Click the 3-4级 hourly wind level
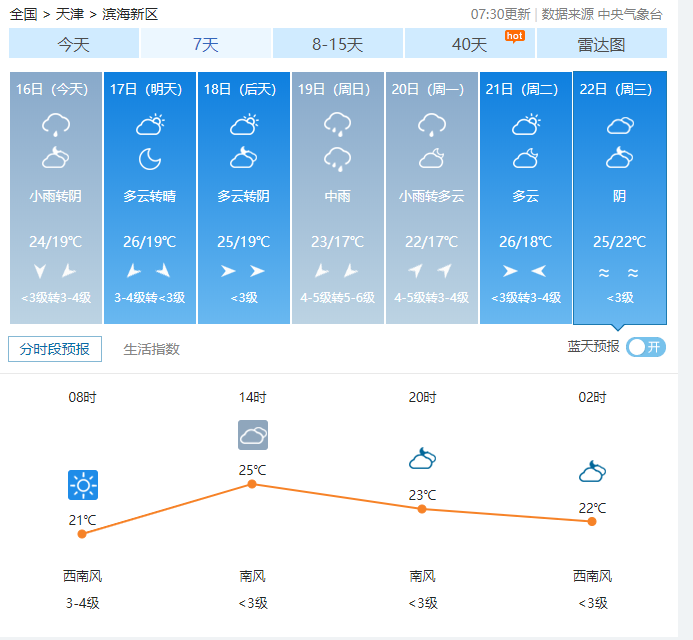The width and height of the screenshot is (693, 640). [83, 603]
